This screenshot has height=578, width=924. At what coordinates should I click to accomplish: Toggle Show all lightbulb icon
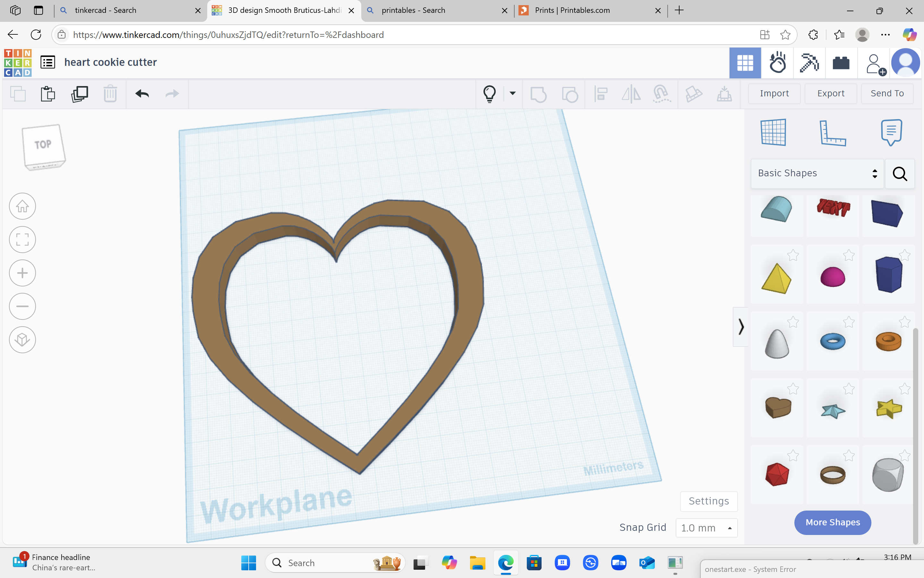pos(490,94)
